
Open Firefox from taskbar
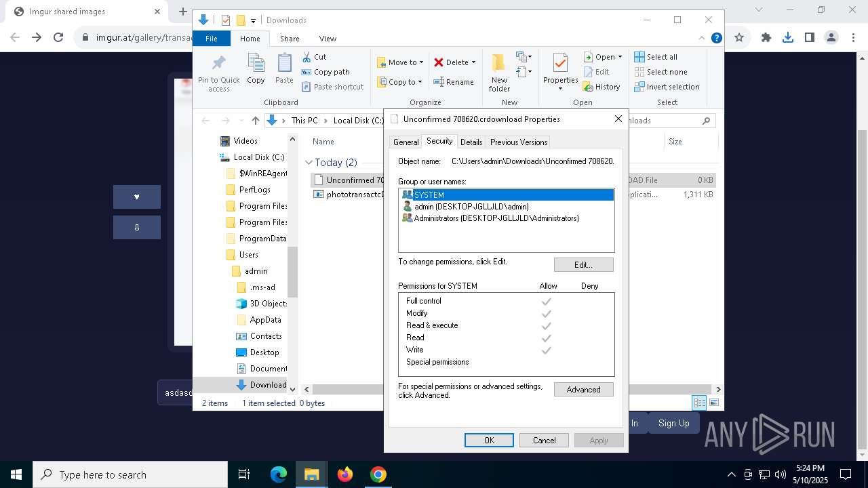[345, 474]
